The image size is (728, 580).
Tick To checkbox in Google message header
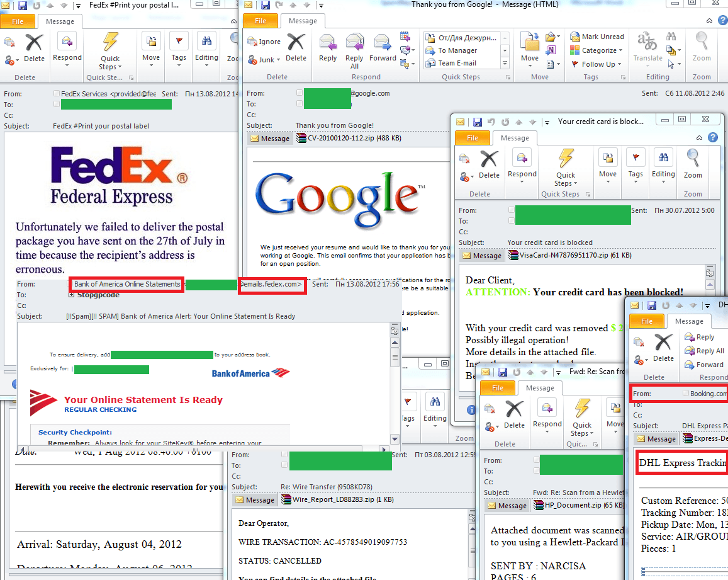pyautogui.click(x=300, y=104)
